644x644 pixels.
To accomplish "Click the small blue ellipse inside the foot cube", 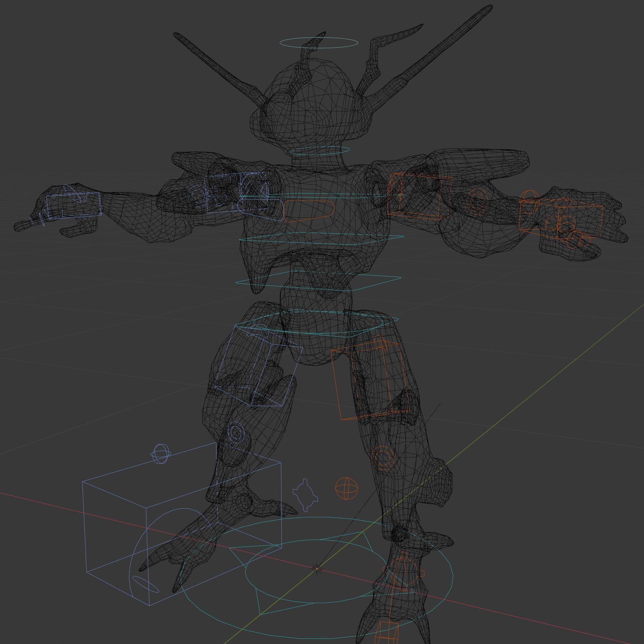I will [x=146, y=584].
